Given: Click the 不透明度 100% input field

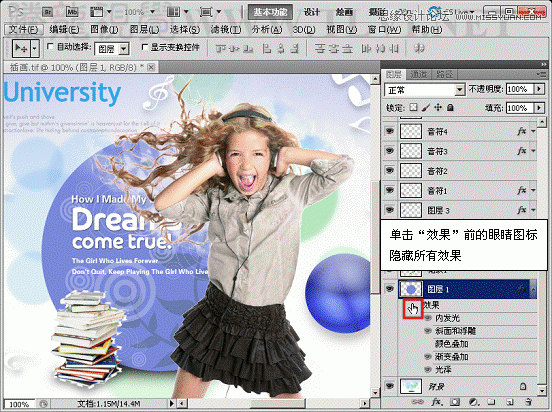Looking at the screenshot, I should pos(520,89).
